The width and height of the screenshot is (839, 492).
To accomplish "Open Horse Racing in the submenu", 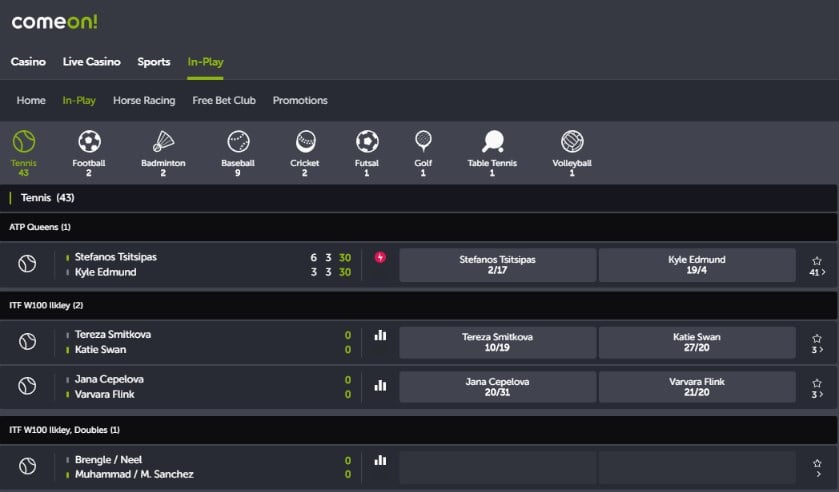I will (x=144, y=101).
